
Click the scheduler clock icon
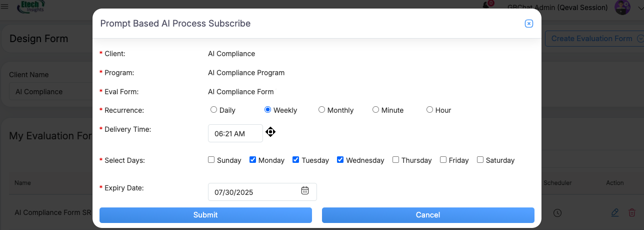pos(557,213)
